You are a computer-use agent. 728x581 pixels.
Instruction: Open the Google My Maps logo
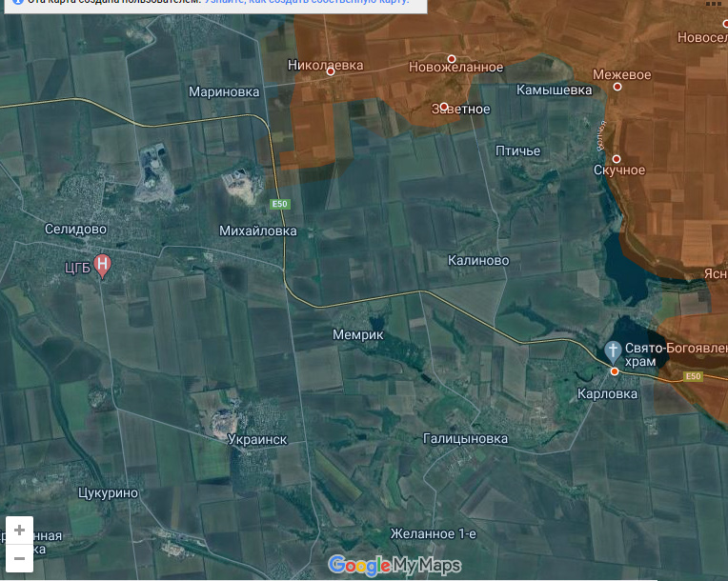click(394, 565)
